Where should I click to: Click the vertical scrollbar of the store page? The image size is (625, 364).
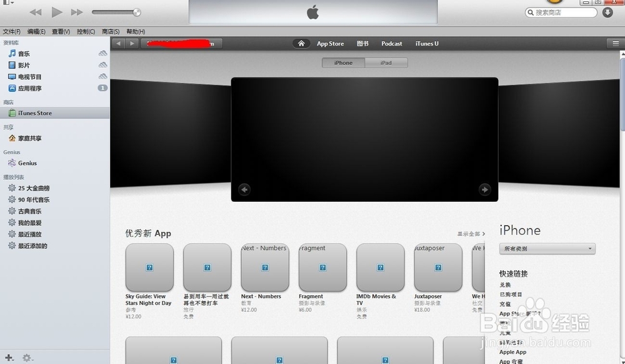(x=622, y=94)
